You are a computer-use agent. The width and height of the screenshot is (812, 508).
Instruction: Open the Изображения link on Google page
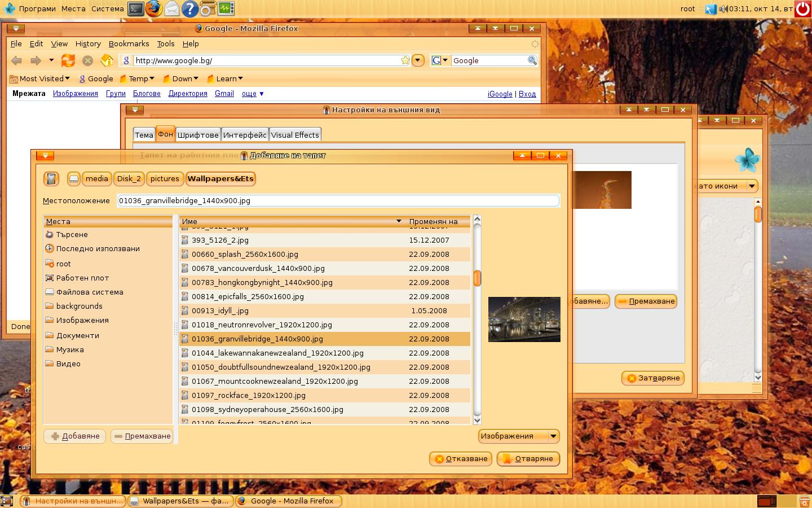point(76,94)
